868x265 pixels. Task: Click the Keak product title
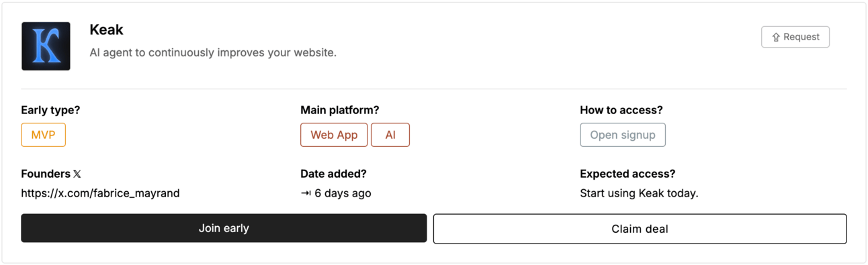coord(106,30)
